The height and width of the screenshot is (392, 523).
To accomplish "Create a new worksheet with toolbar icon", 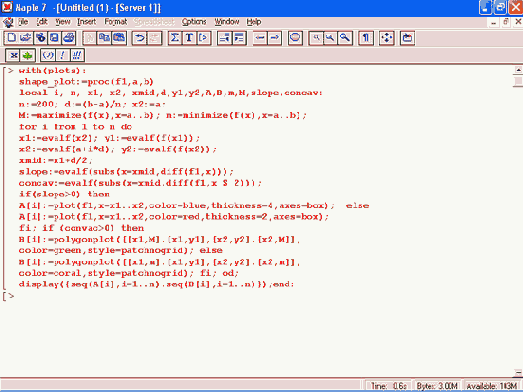I will coord(11,38).
